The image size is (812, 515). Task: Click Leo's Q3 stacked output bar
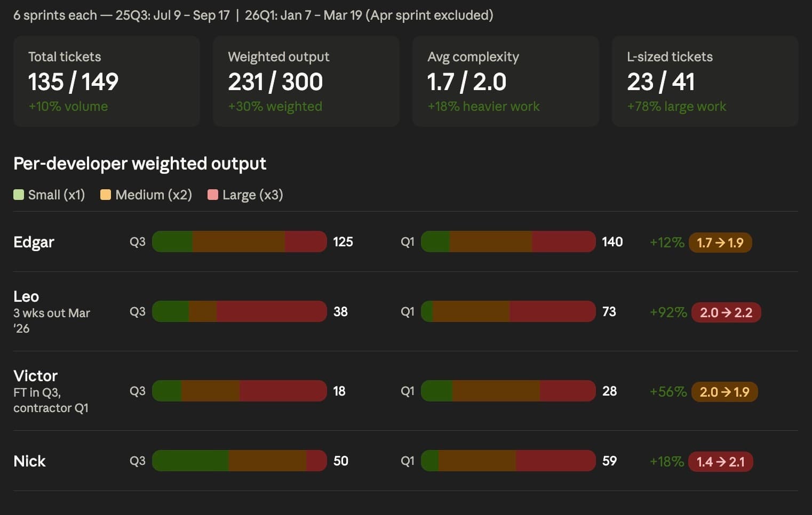click(x=240, y=311)
